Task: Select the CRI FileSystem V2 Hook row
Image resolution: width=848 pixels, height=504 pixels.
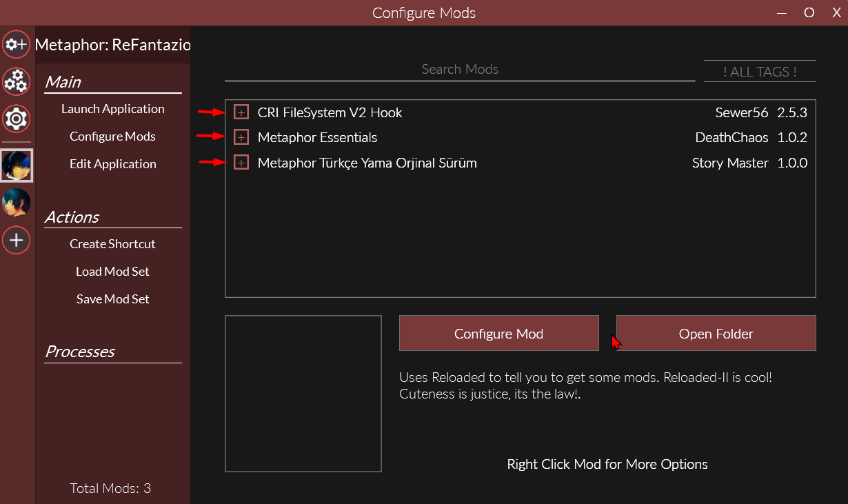Action: click(521, 112)
